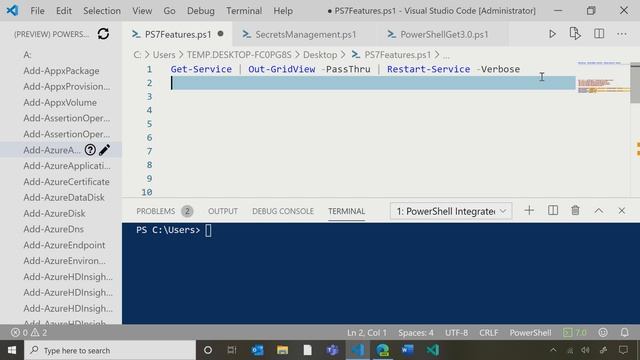This screenshot has width=640, height=360.
Task: Kill the terminal with trash icon
Action: pos(575,211)
